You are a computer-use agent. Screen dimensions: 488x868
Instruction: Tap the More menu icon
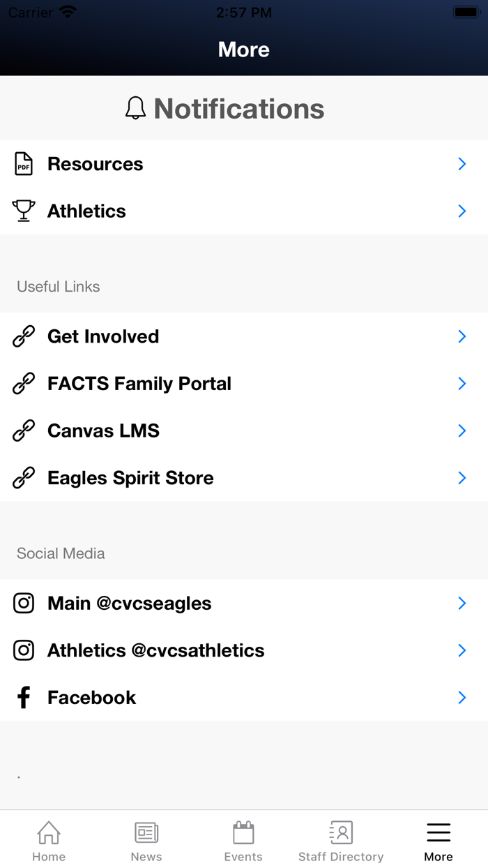pyautogui.click(x=438, y=832)
